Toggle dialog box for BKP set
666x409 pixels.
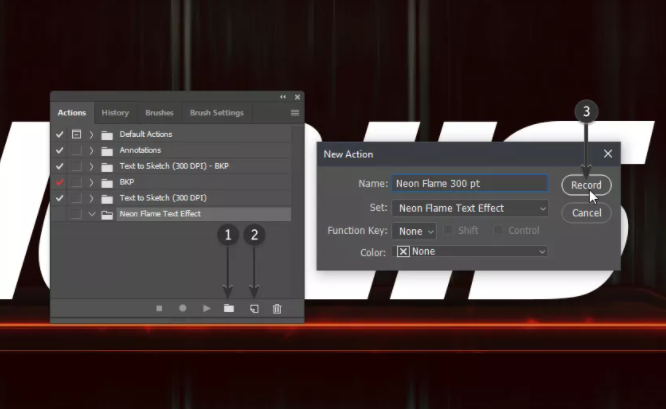pos(76,182)
